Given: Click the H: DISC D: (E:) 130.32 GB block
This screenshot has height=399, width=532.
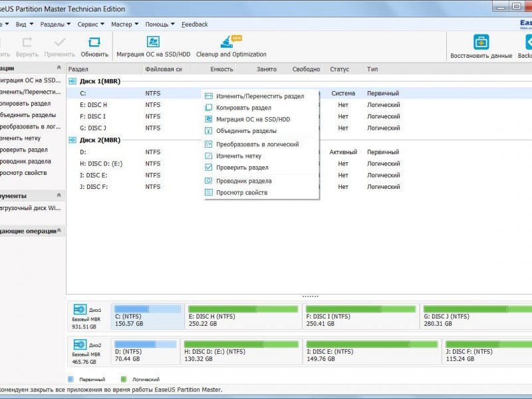Looking at the screenshot, I should click(x=241, y=352).
